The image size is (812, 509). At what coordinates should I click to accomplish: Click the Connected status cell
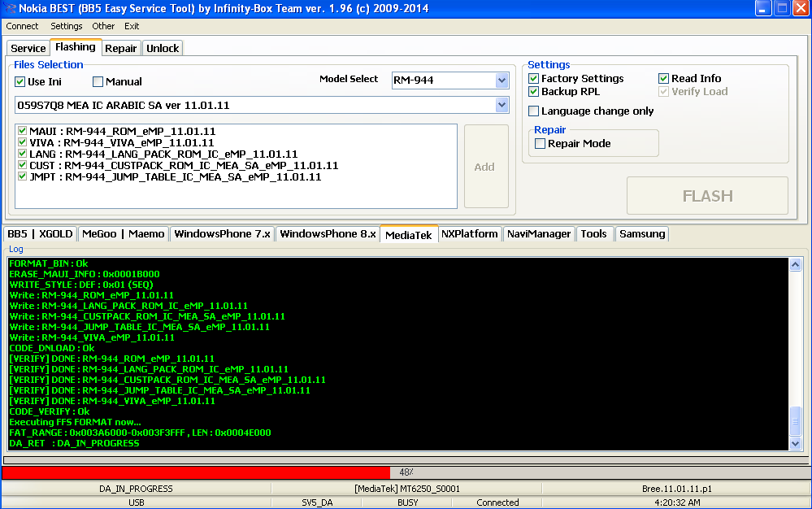[497, 502]
